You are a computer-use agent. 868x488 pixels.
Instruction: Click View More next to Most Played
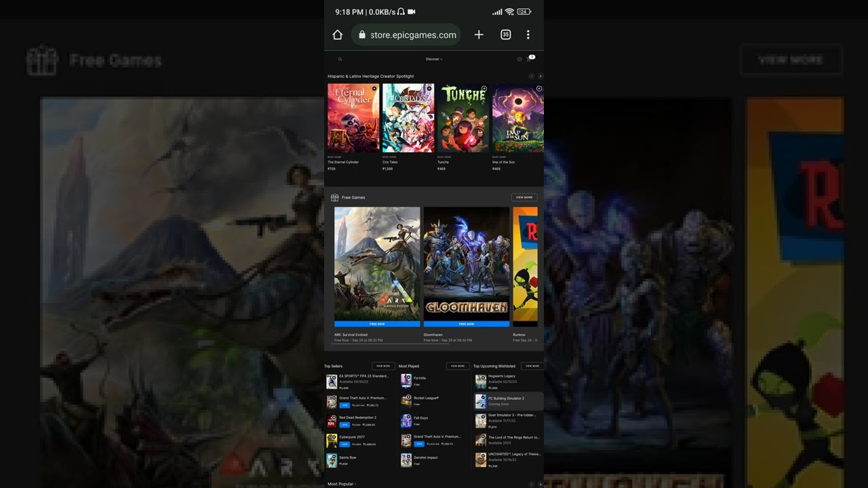coord(458,366)
